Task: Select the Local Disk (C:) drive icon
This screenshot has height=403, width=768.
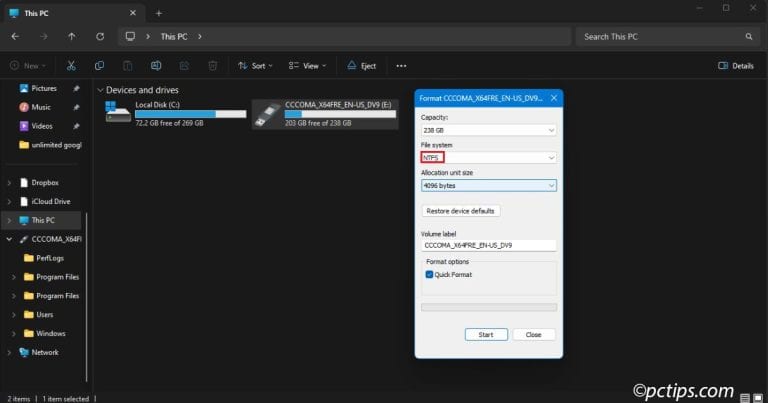Action: (118, 112)
